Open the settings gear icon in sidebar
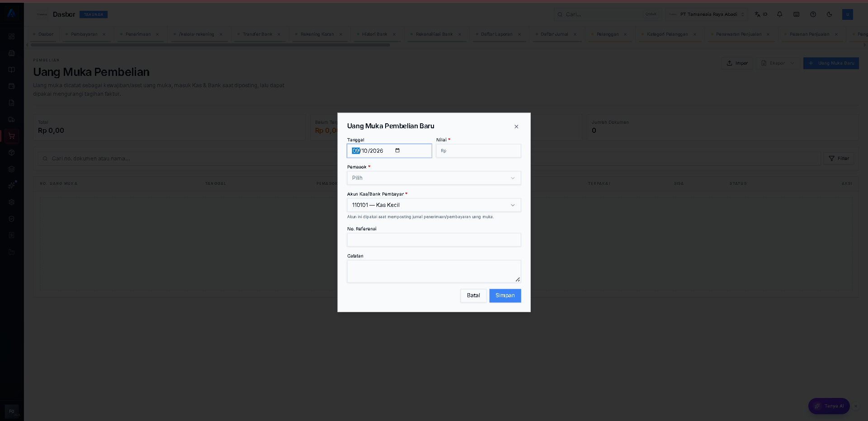Image resolution: width=868 pixels, height=421 pixels. (12, 202)
